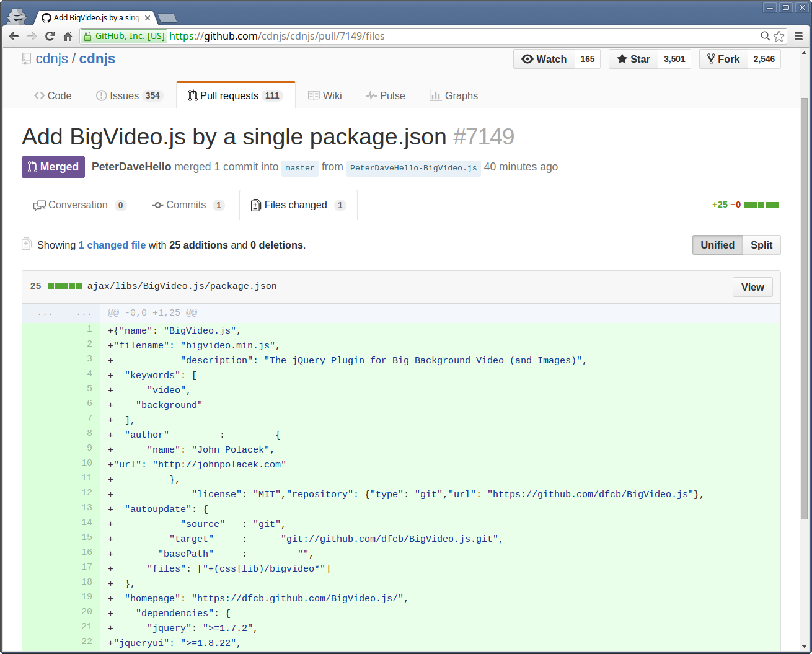The width and height of the screenshot is (812, 654).
Task: Click the page vertical scrollbar
Action: 804,310
